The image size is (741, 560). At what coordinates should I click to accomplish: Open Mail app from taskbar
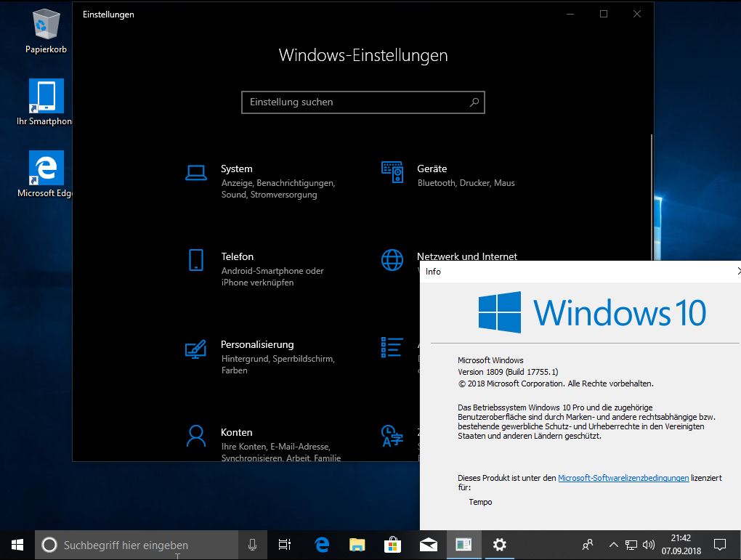(428, 545)
